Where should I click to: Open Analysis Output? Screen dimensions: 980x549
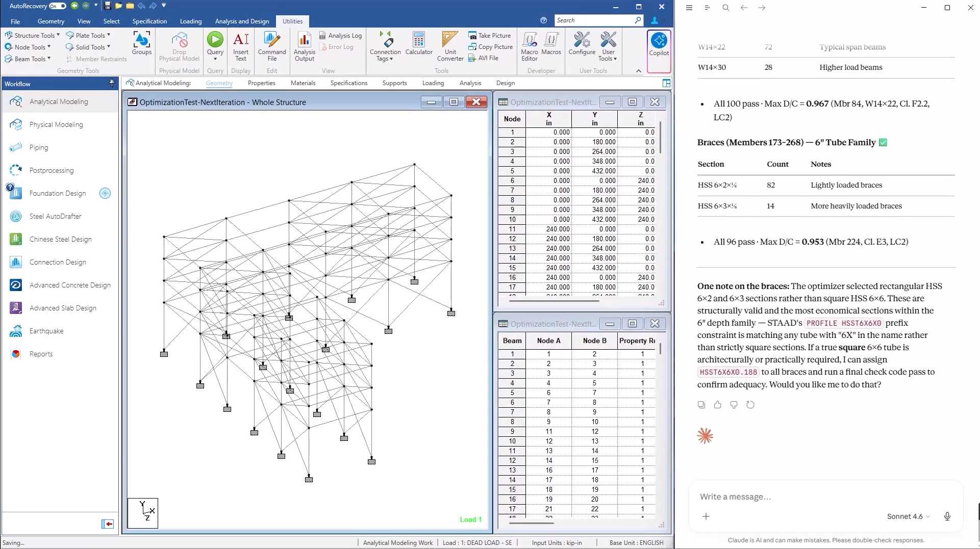(305, 46)
